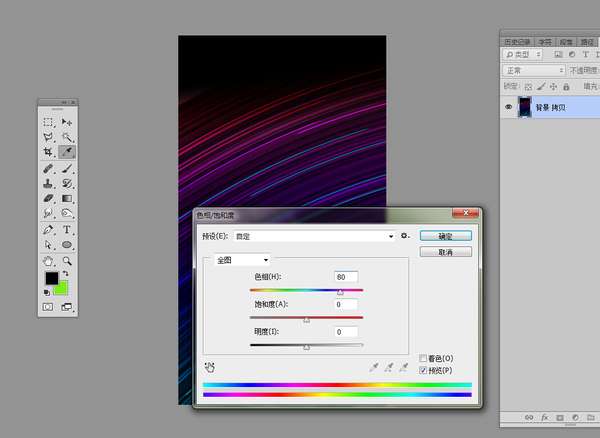Select the Magic Wand tool
Image resolution: width=600 pixels, height=438 pixels.
click(x=67, y=137)
